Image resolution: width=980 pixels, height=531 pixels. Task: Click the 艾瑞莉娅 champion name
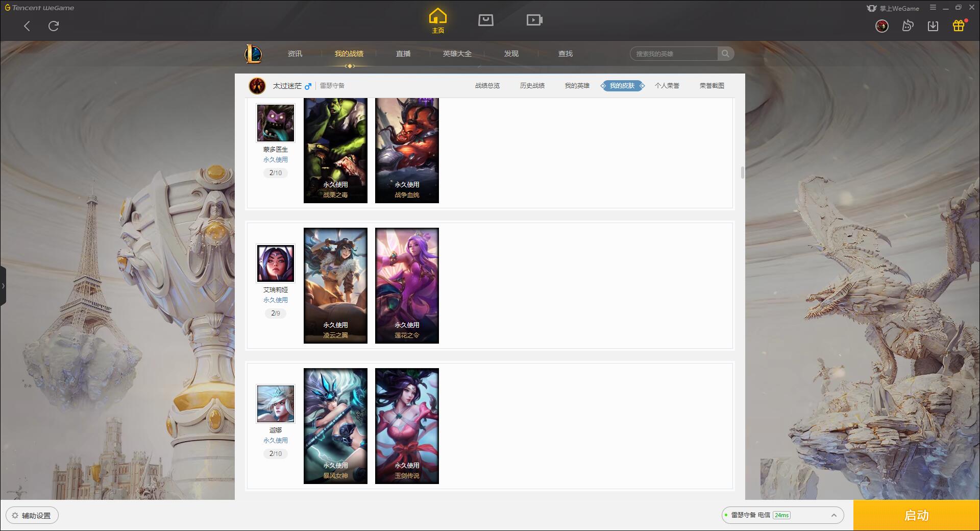tap(276, 290)
